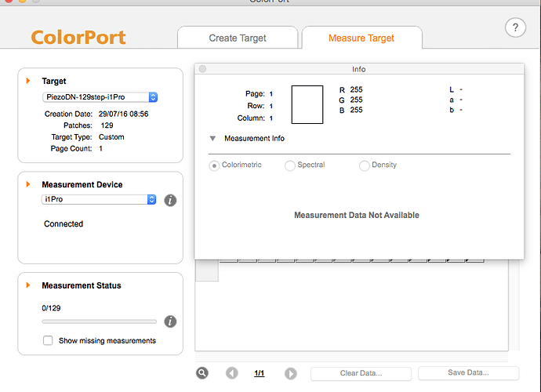
Task: Click the Save Data button
Action: tap(468, 372)
